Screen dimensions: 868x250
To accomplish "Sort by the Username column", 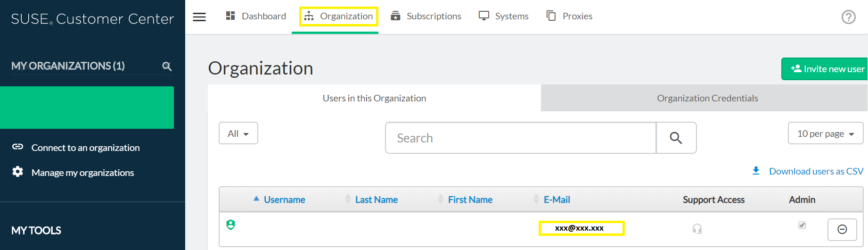I will tap(284, 200).
